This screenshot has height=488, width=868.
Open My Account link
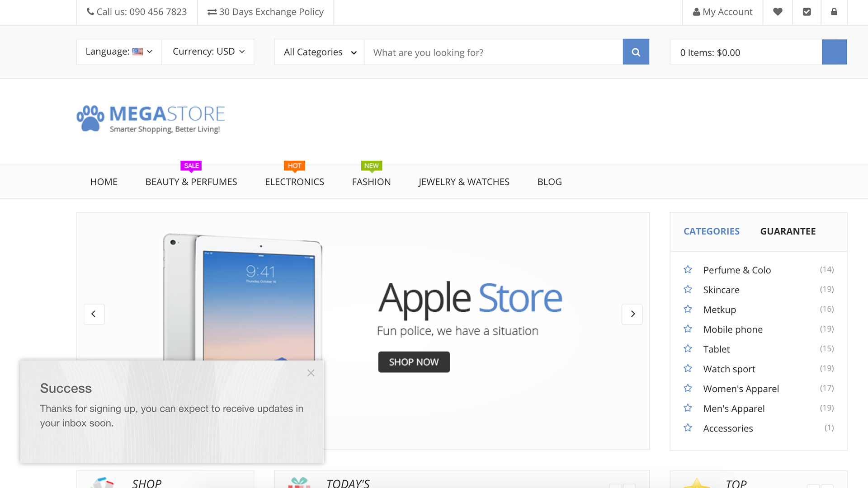point(722,12)
